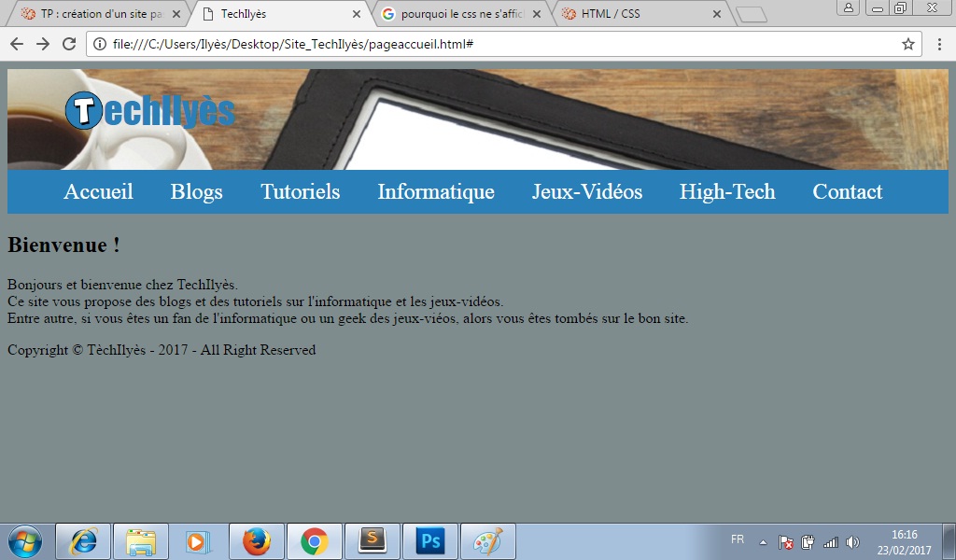Screen dimensions: 956x560
Task: Open site information via the address bar icon
Action: 99,42
